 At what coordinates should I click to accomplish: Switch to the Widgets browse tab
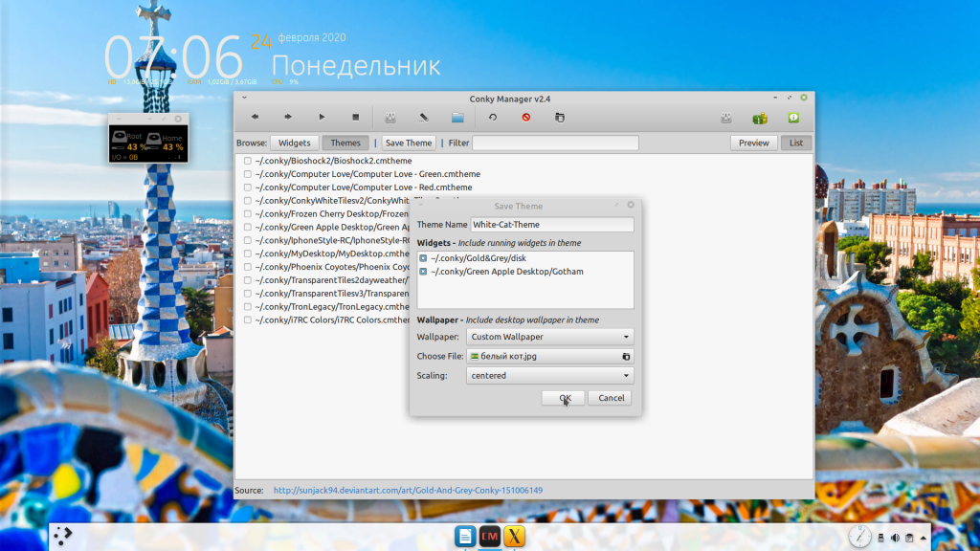click(295, 143)
